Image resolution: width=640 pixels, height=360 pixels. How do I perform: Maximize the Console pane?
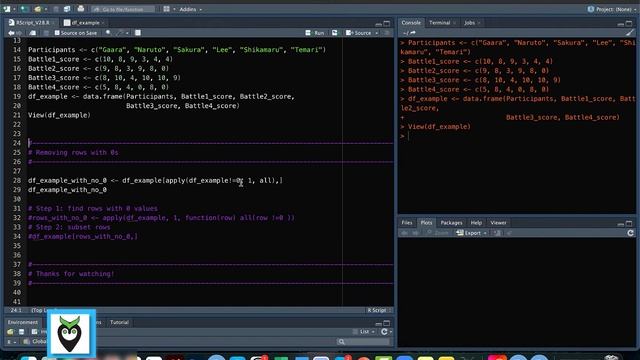click(x=629, y=23)
